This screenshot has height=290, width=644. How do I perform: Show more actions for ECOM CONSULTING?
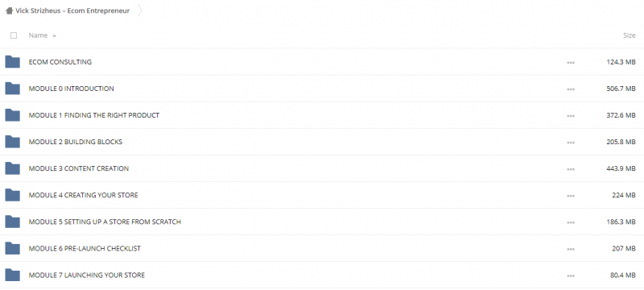coord(571,63)
